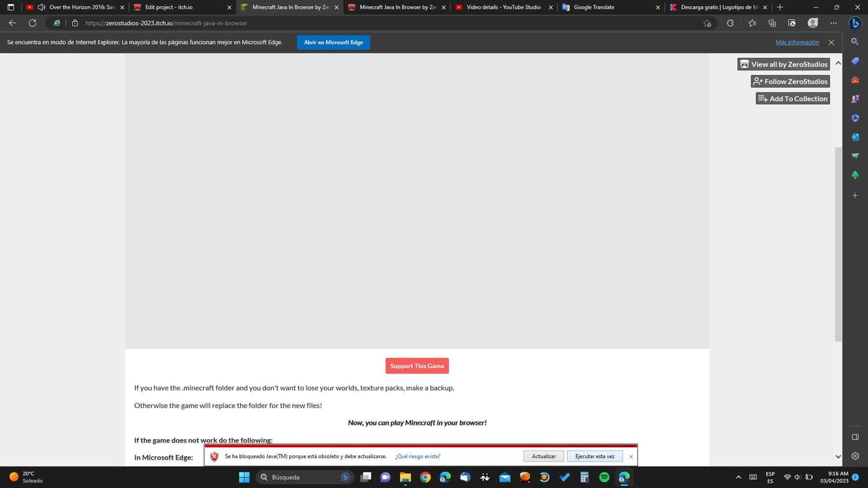Click Abrir en Microsoft Edge button
The image size is (868, 488).
(334, 42)
